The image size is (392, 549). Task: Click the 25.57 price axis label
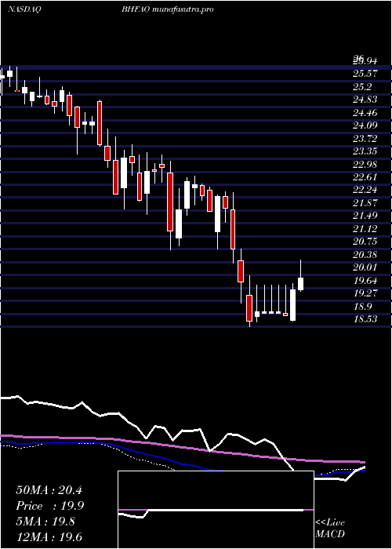365,74
